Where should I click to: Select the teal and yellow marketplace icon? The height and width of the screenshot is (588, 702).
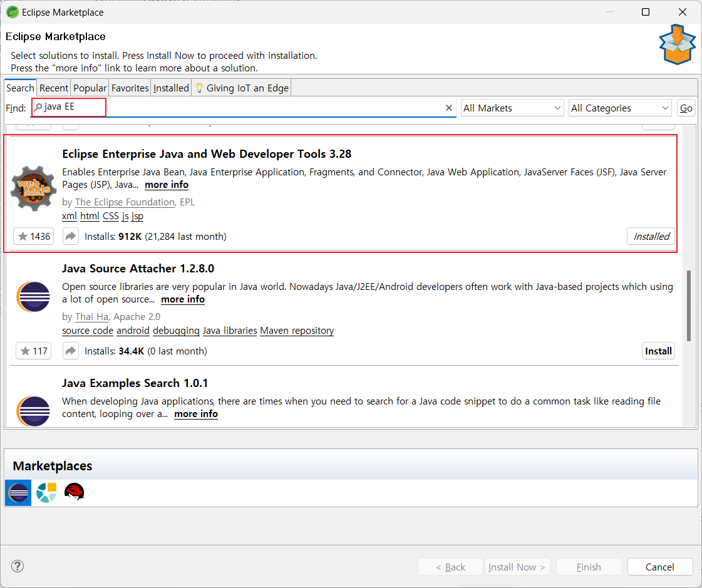point(46,493)
